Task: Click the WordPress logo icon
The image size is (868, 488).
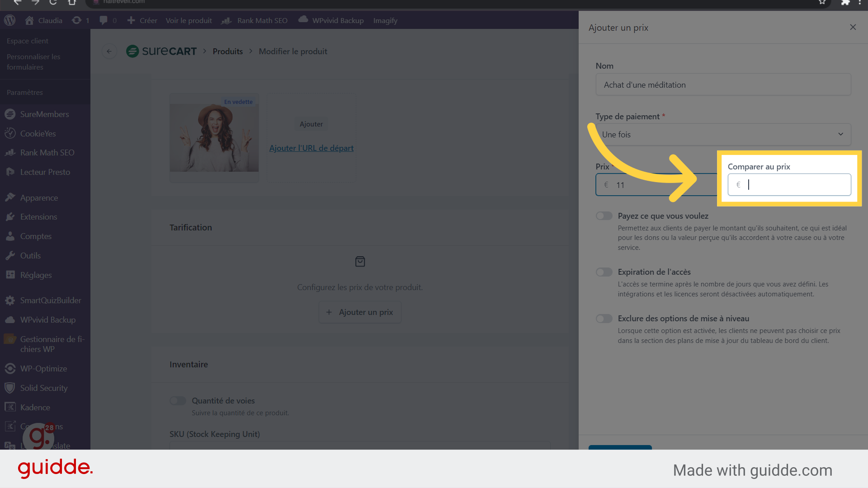Action: click(9, 20)
